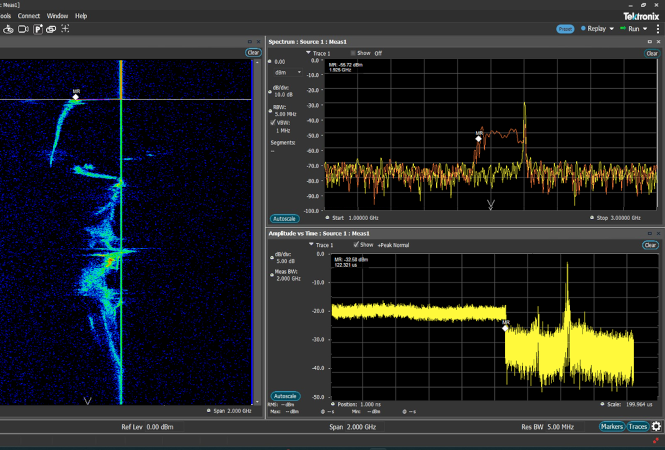
Task: Click the red dot in the bottom-right corner
Action: (x=656, y=441)
